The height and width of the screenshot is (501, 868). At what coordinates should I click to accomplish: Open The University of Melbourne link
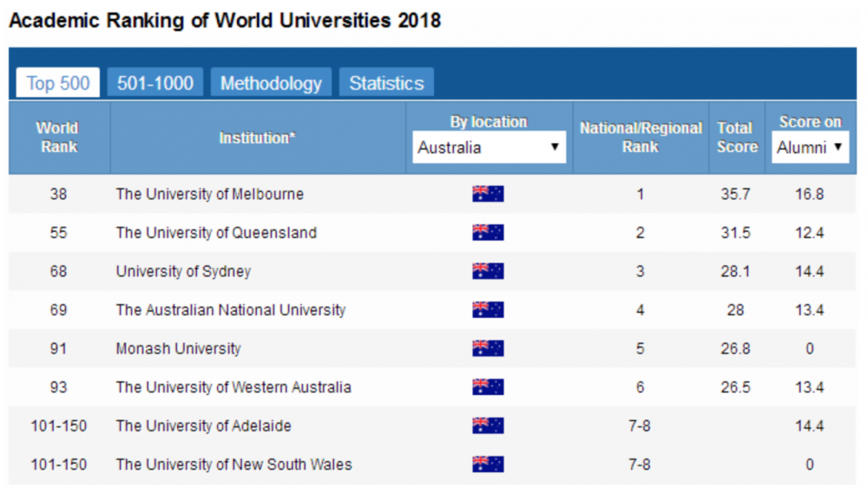pyautogui.click(x=210, y=194)
